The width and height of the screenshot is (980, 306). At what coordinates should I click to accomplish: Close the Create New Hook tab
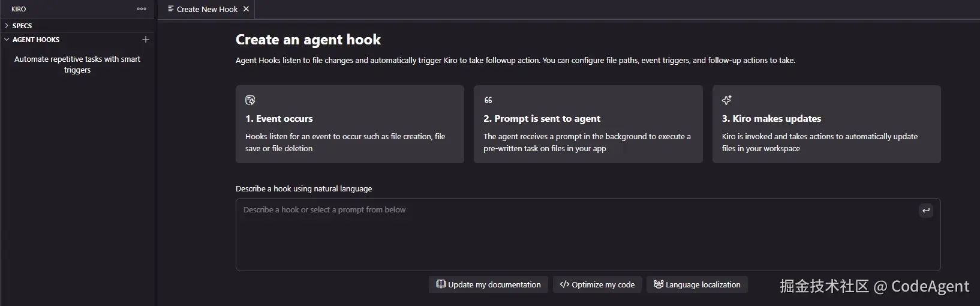pos(246,9)
